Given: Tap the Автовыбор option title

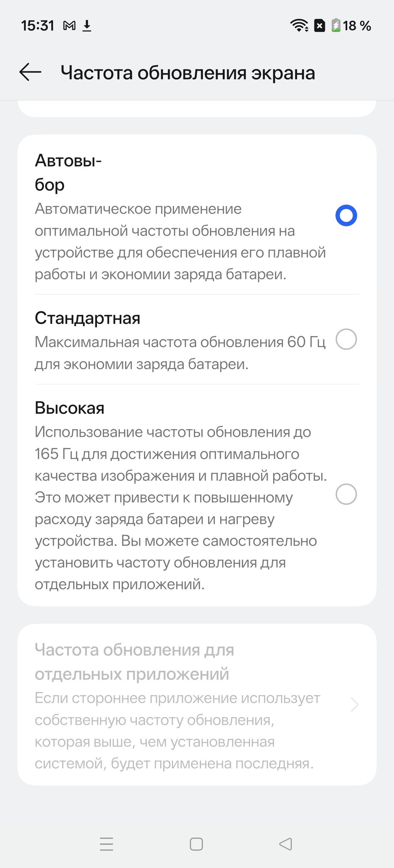Looking at the screenshot, I should pos(68,172).
